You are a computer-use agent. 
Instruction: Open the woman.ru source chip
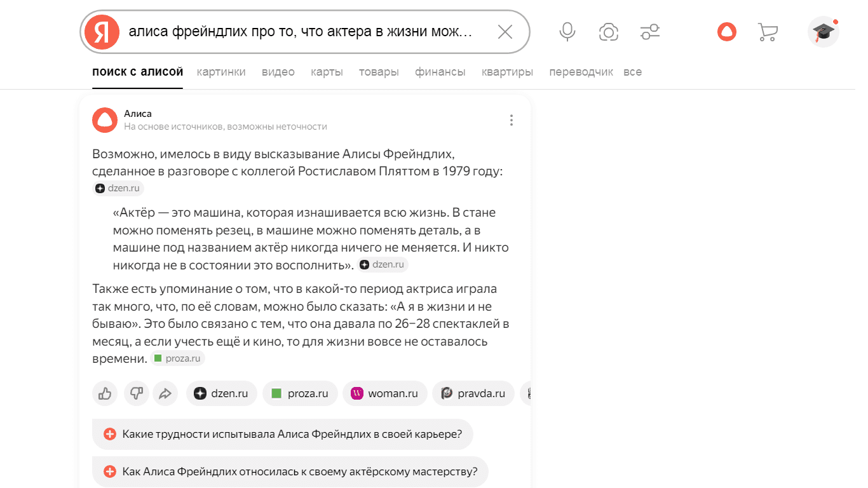pos(384,393)
